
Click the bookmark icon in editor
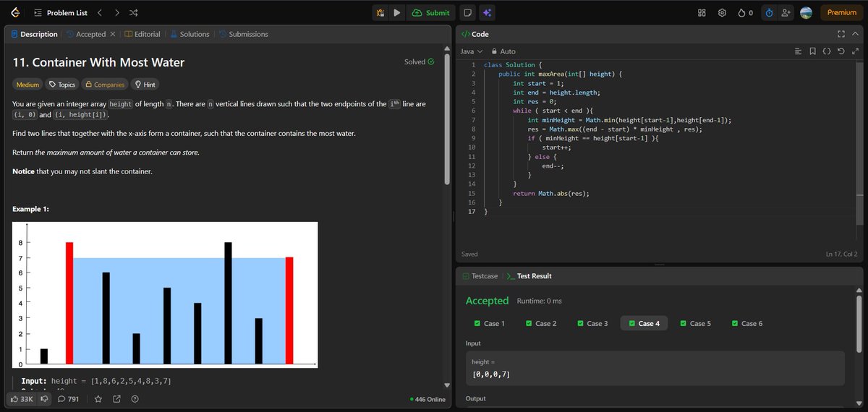(x=813, y=51)
